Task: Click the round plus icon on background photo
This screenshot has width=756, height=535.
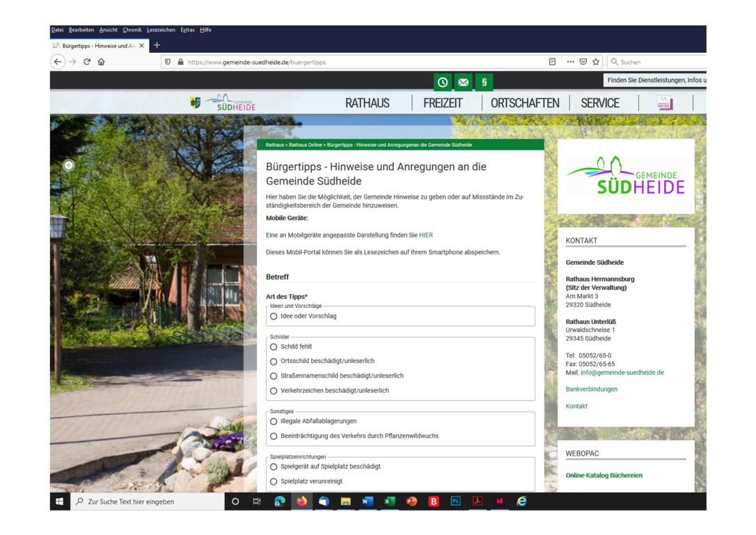Action: click(69, 166)
